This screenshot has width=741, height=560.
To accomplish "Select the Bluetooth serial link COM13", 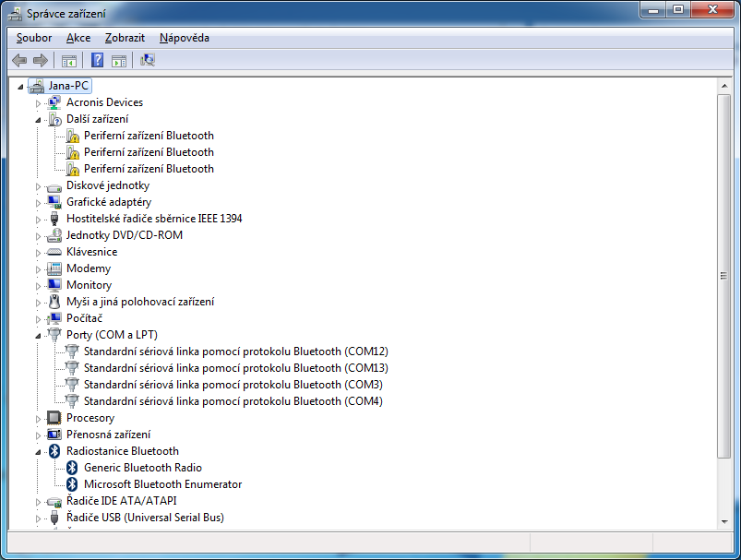I will pos(236,368).
